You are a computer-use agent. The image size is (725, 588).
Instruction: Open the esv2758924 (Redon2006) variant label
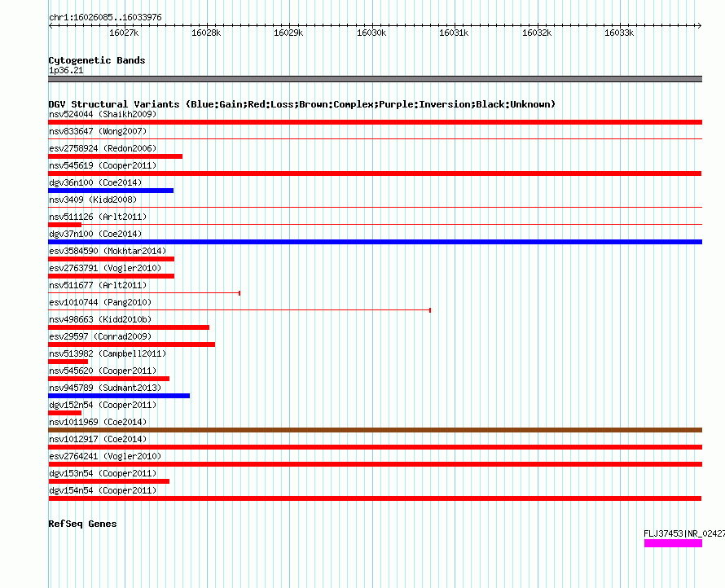click(x=103, y=148)
